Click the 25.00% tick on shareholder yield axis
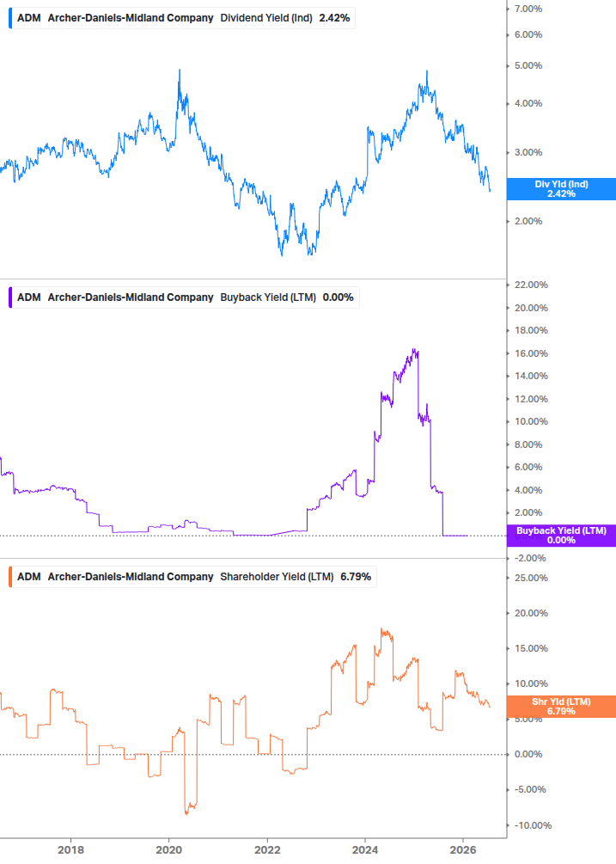 coord(531,578)
